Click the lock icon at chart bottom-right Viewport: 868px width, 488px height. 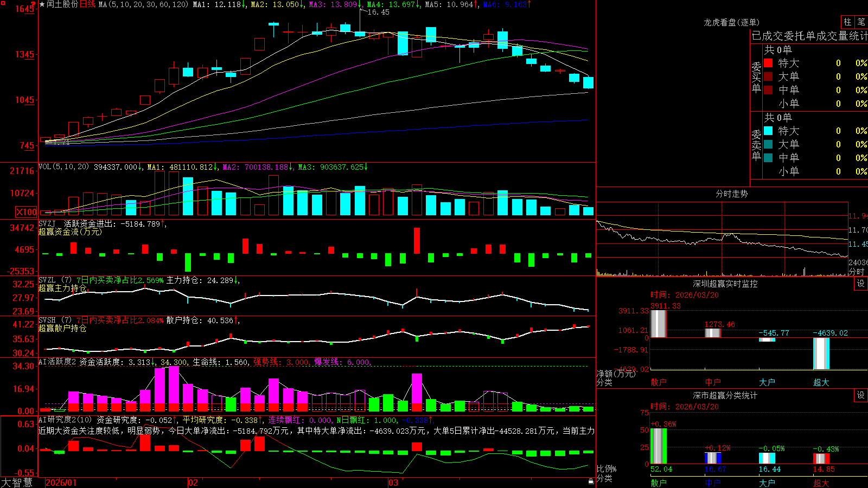pos(591,481)
